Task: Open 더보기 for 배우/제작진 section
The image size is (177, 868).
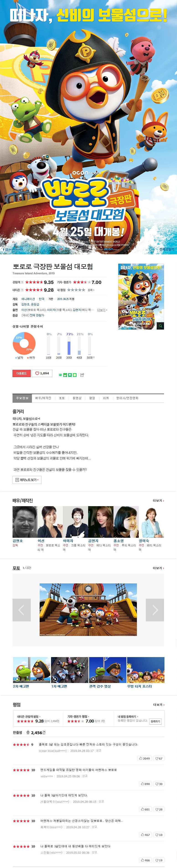Action: [158, 500]
